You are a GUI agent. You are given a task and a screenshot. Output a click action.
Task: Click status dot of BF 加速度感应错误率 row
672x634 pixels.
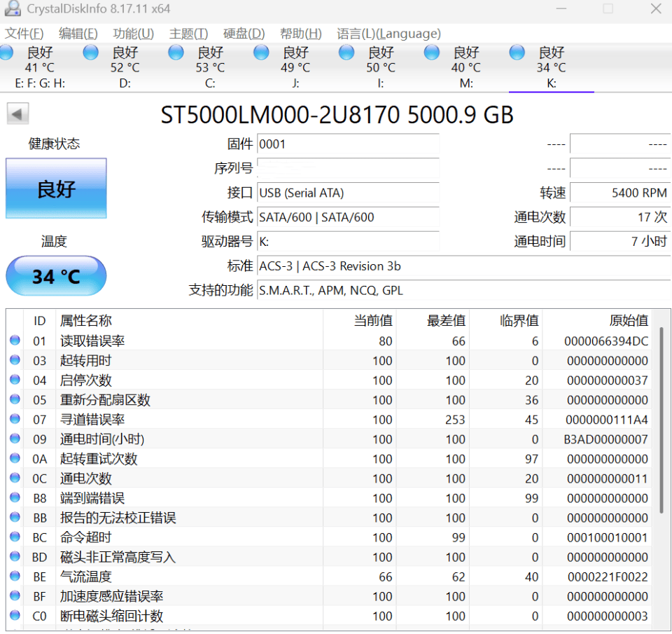(x=15, y=595)
